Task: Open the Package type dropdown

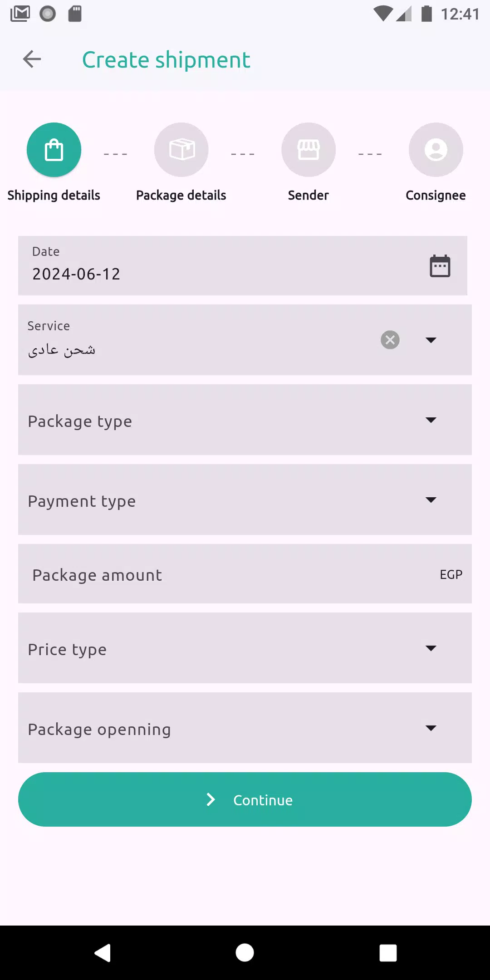Action: click(x=245, y=420)
